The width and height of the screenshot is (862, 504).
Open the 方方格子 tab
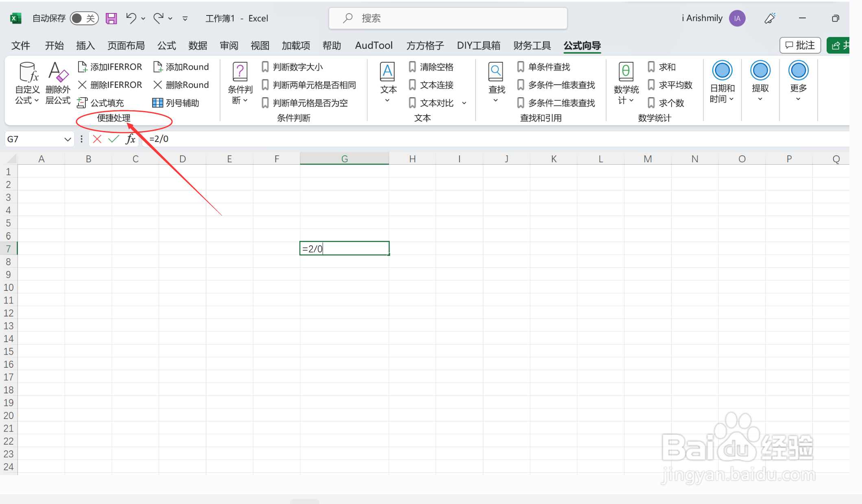tap(425, 46)
